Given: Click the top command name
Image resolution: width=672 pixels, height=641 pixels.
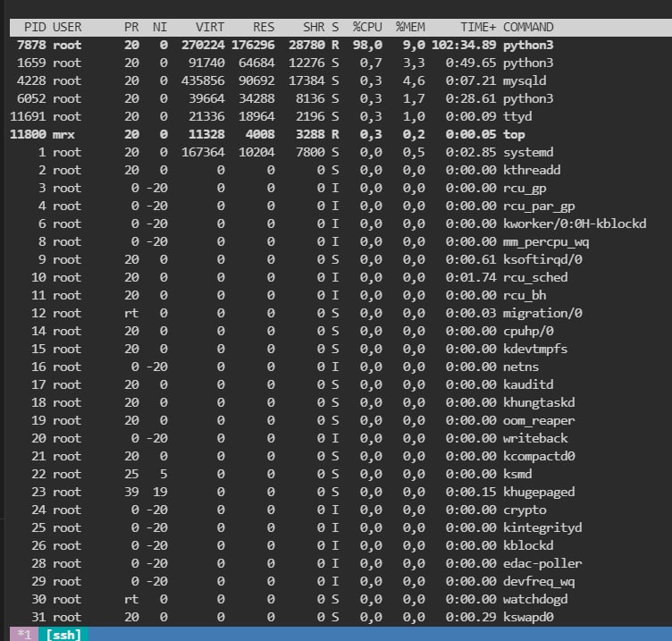Looking at the screenshot, I should tap(514, 135).
